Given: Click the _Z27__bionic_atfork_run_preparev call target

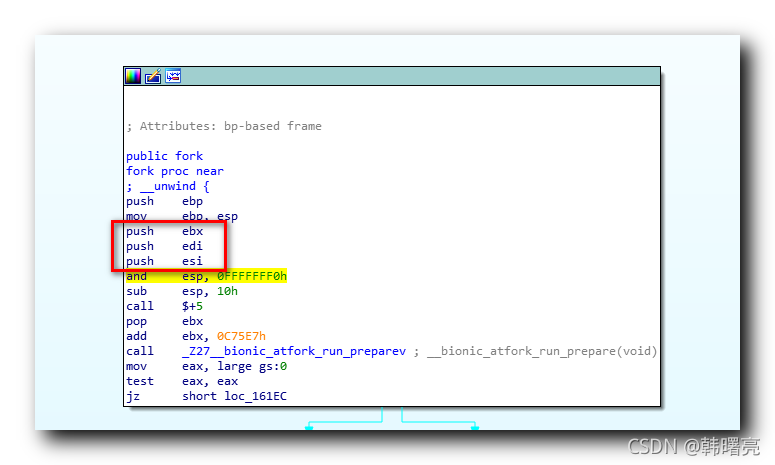Looking at the screenshot, I should coord(294,351).
